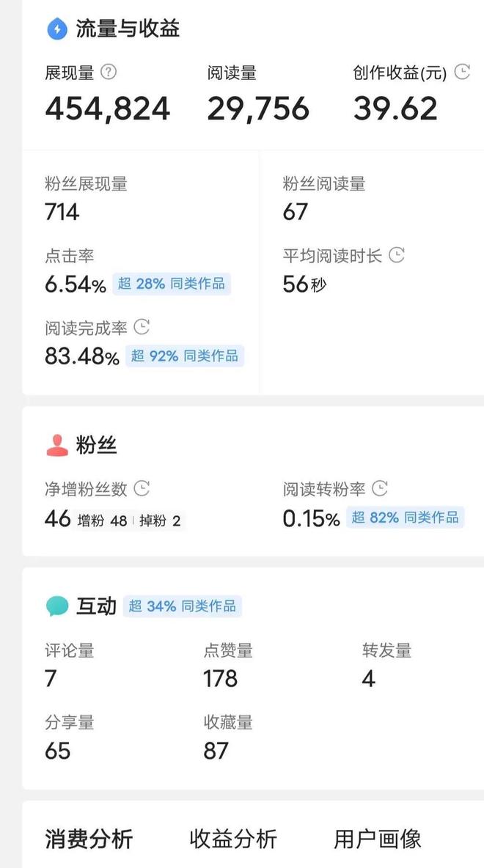Tap the 超 92% 同类作品 badge
This screenshot has height=868, width=484.
(185, 356)
